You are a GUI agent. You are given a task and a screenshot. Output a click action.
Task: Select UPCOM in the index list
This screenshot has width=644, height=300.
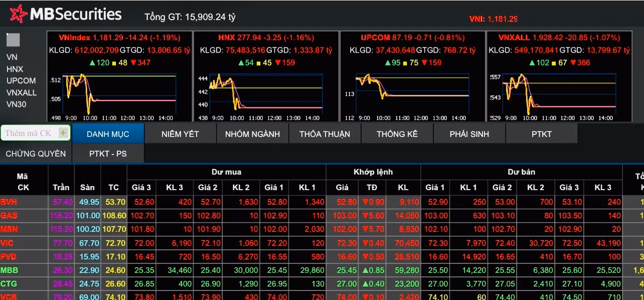pos(21,81)
